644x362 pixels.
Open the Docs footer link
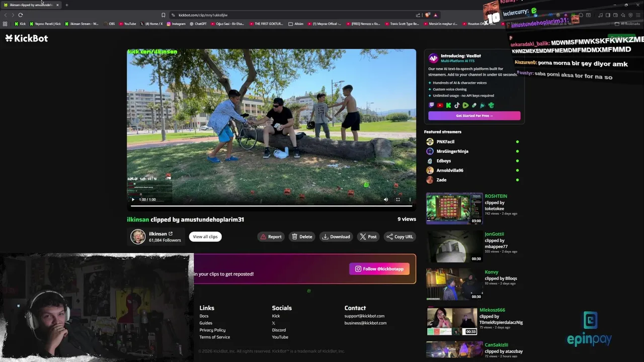[204, 316]
